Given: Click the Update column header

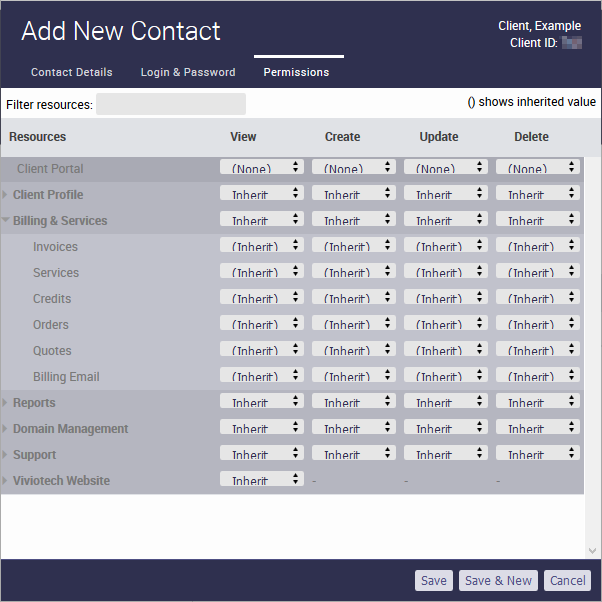Looking at the screenshot, I should [439, 137].
